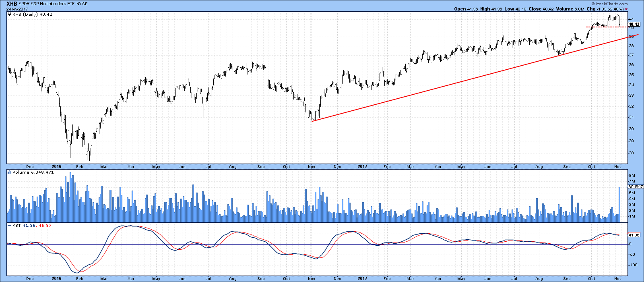Click the KST line marker beside the KST legend
644x282 pixels.
click(x=10, y=226)
